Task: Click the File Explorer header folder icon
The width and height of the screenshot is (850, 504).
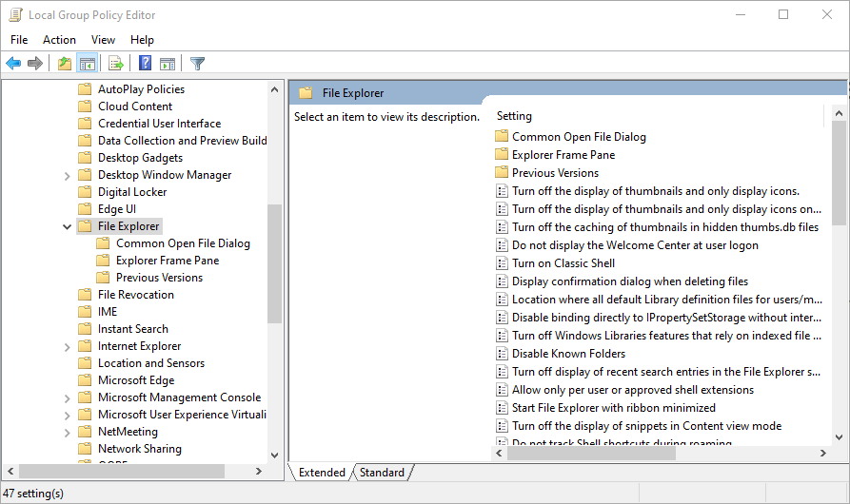Action: tap(306, 92)
